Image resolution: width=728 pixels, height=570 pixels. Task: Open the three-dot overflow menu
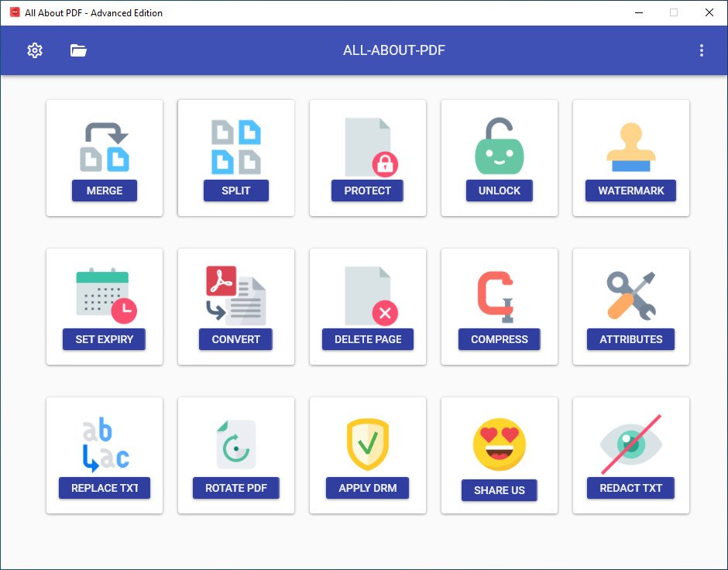click(702, 50)
